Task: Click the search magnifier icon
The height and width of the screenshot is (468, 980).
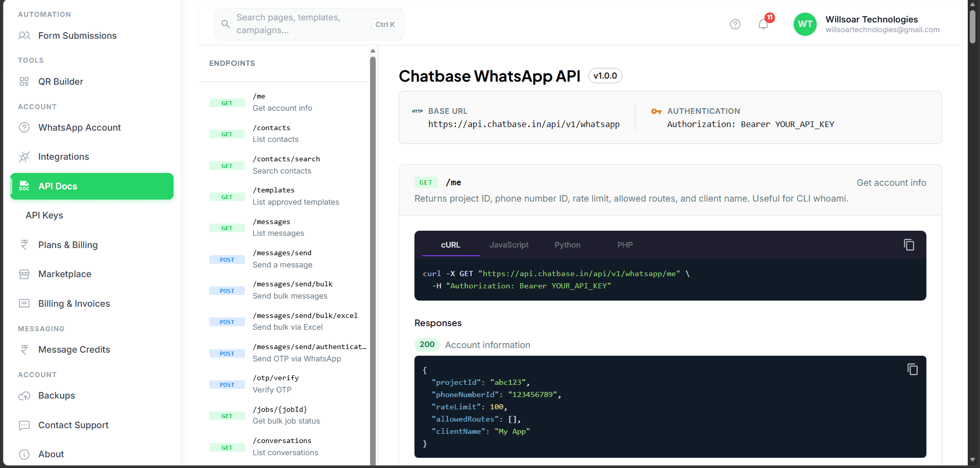Action: pos(225,24)
